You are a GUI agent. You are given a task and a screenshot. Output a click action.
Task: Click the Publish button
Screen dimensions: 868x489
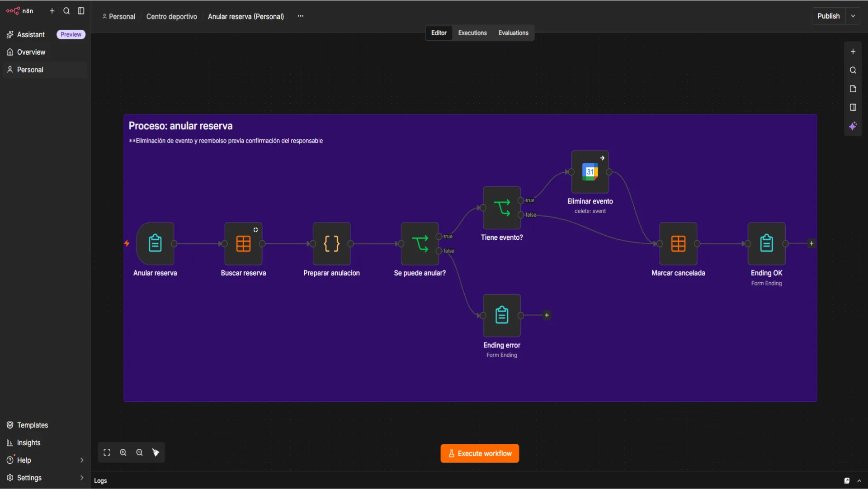tap(828, 16)
